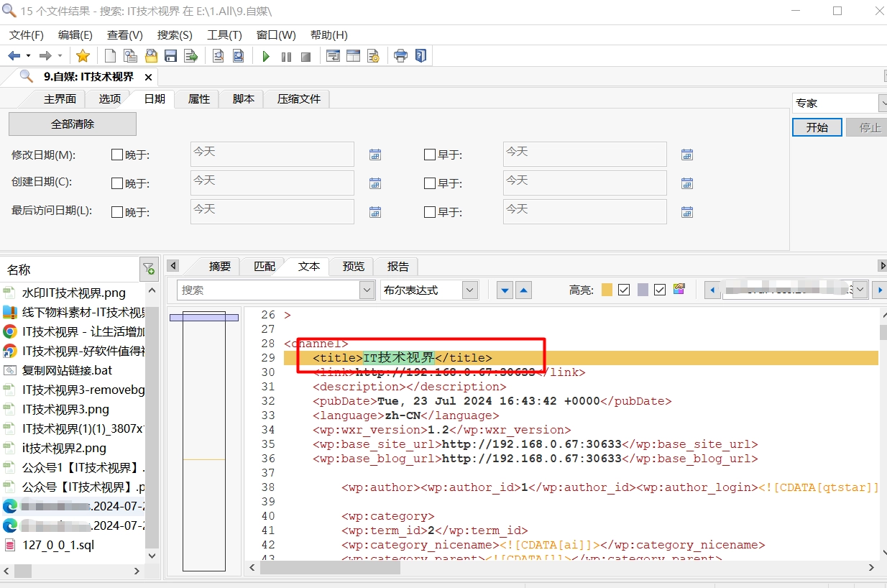Click the blank new document icon
This screenshot has height=588, width=887.
tap(110, 56)
